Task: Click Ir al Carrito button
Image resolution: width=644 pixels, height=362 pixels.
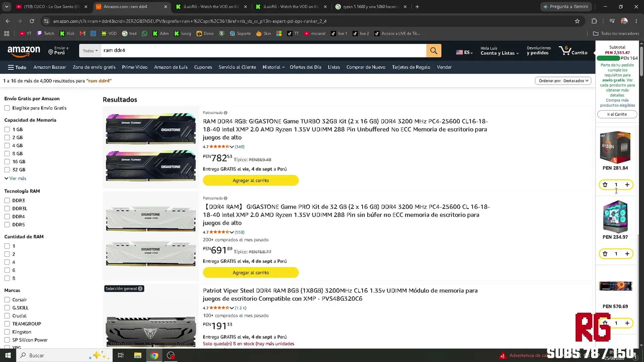Action: point(617,114)
